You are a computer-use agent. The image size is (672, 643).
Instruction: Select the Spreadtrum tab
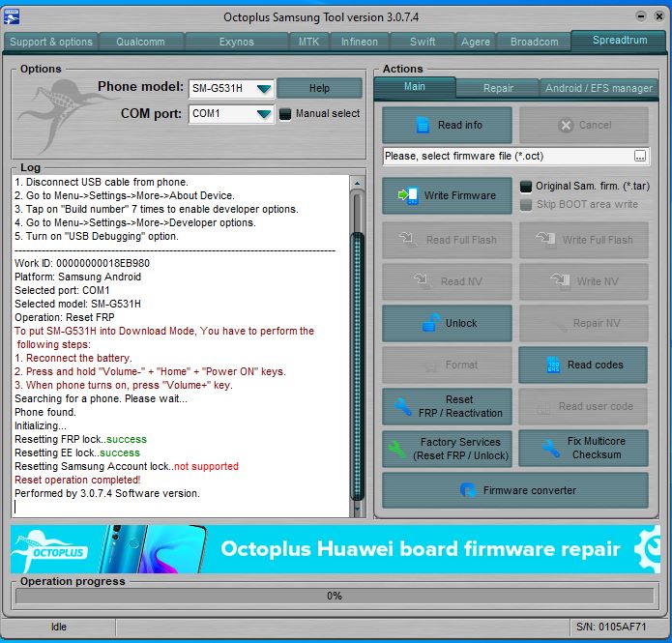(x=619, y=41)
